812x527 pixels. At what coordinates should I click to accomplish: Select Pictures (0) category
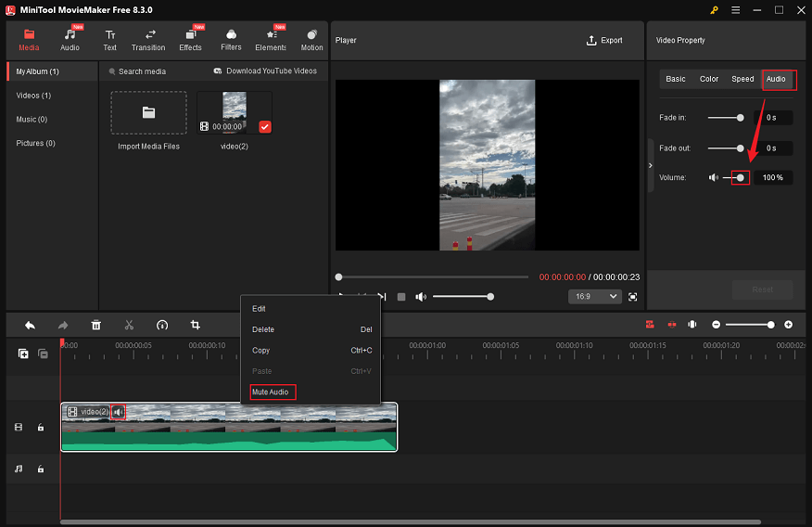[x=36, y=143]
